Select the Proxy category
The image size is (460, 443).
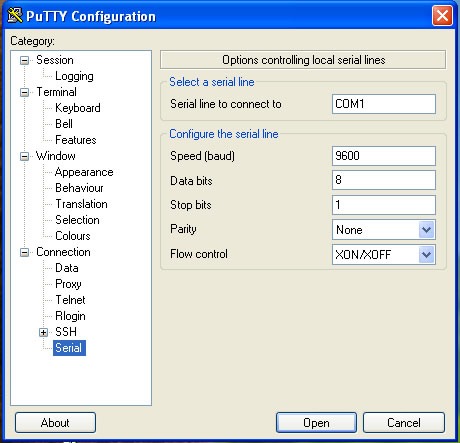coord(68,284)
